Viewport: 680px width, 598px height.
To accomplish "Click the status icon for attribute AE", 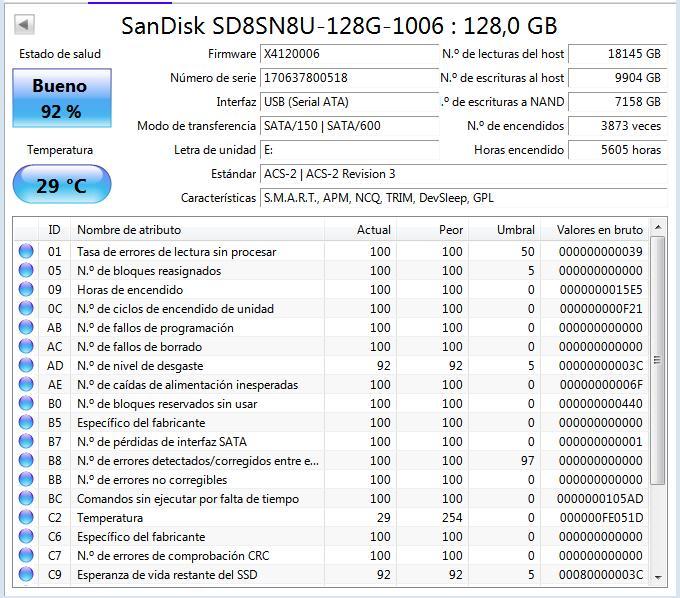I will (x=26, y=385).
